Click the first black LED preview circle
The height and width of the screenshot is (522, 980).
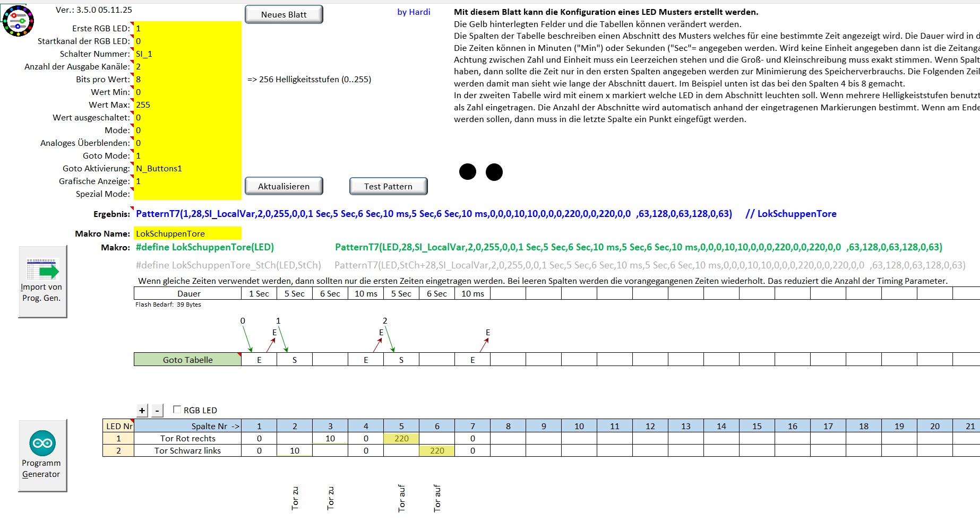pyautogui.click(x=468, y=172)
